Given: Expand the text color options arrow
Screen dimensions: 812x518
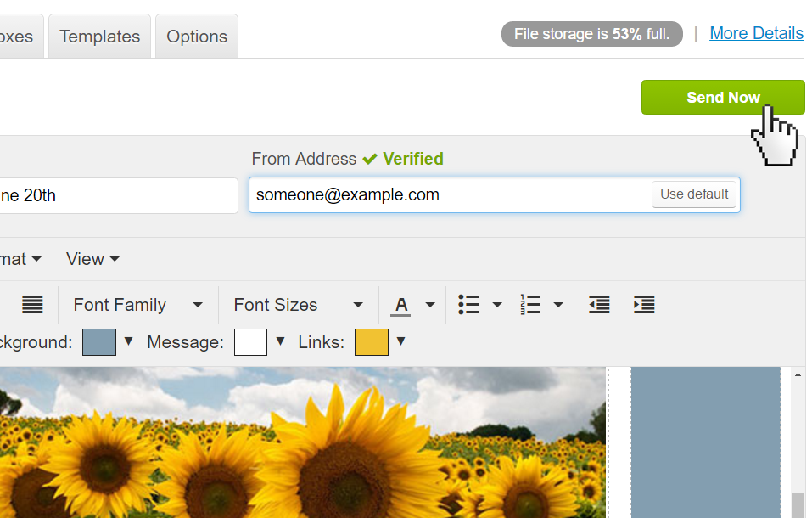Looking at the screenshot, I should [430, 305].
